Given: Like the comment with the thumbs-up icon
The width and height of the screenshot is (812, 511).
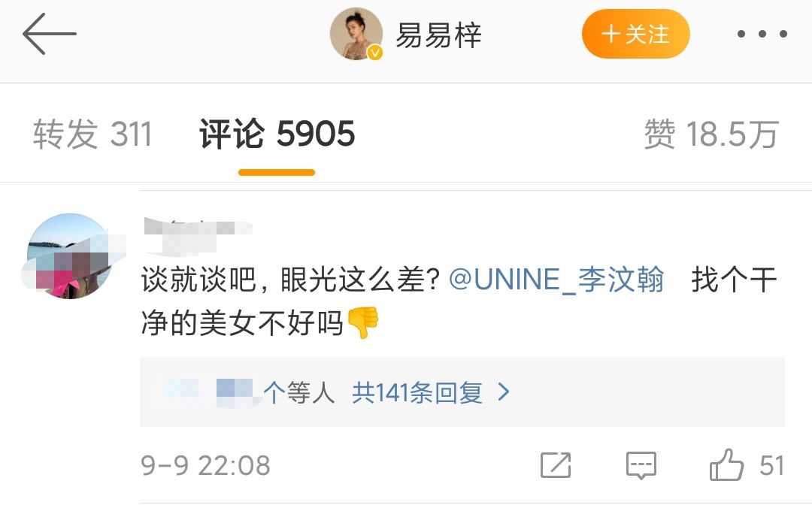Looking at the screenshot, I should (x=726, y=465).
